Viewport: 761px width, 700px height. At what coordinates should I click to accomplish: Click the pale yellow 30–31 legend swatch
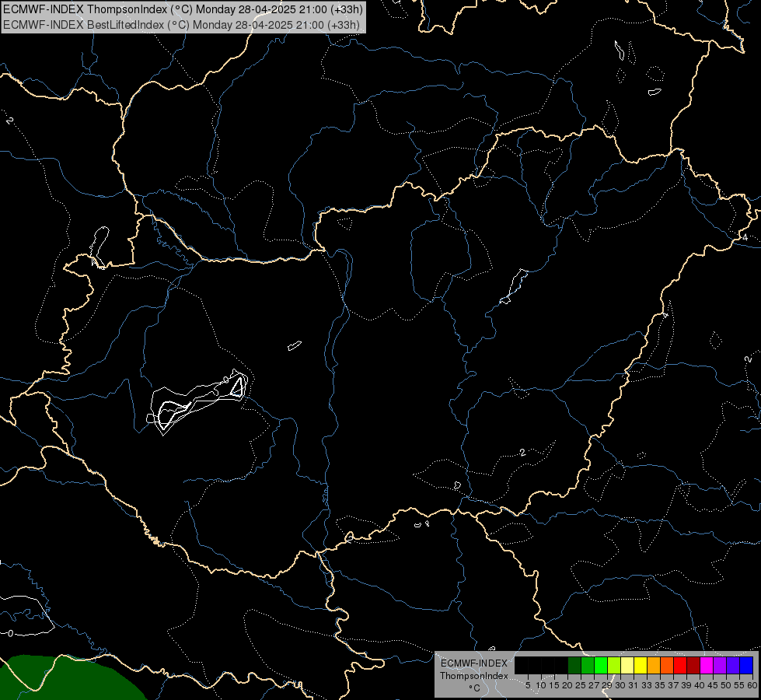coord(627,665)
